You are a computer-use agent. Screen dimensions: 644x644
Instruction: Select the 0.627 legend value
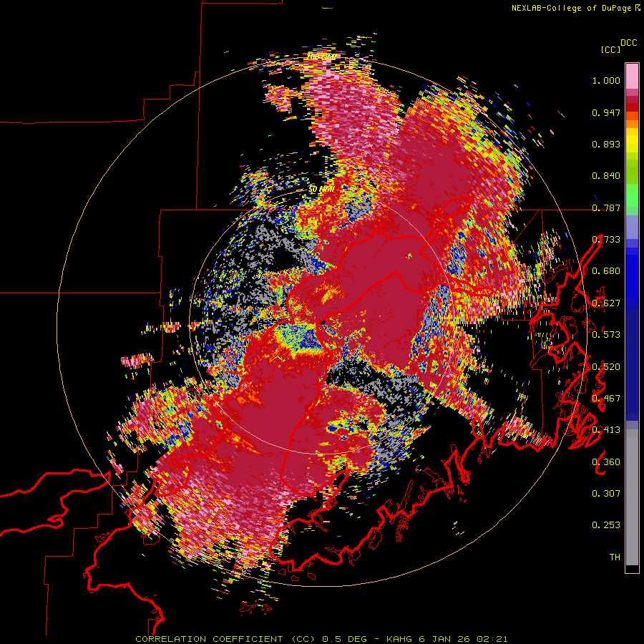pyautogui.click(x=606, y=303)
